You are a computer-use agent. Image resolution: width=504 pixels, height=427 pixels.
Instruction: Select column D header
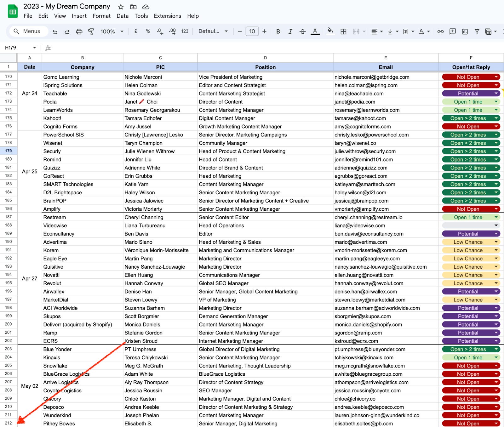[x=265, y=58]
